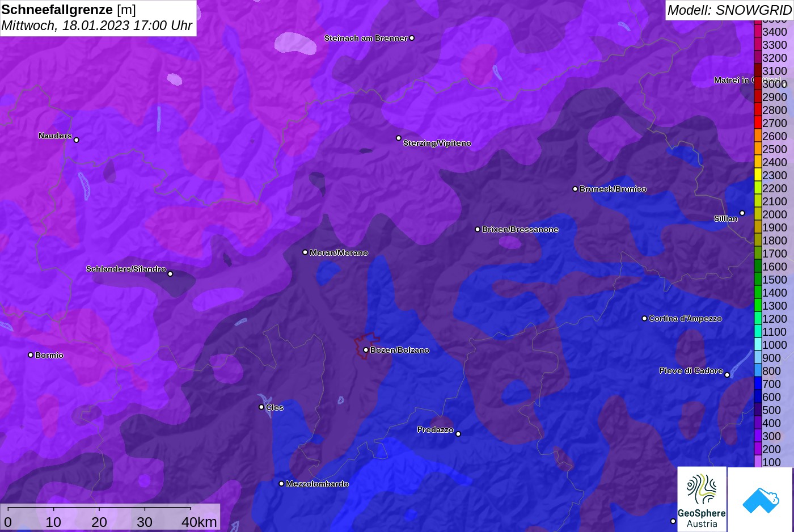The image size is (794, 532).
Task: Click the Pieve di Cadore marker dot
Action: pyautogui.click(x=727, y=374)
